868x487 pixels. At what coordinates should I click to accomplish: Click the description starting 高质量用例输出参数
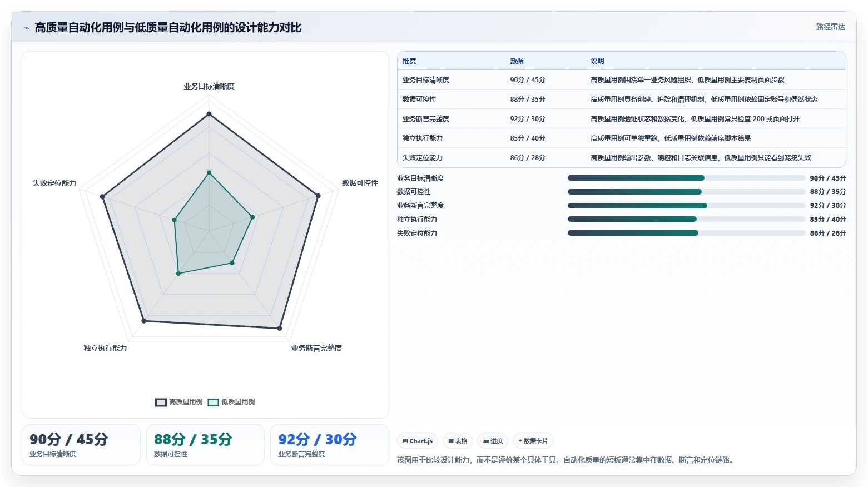[x=701, y=158]
